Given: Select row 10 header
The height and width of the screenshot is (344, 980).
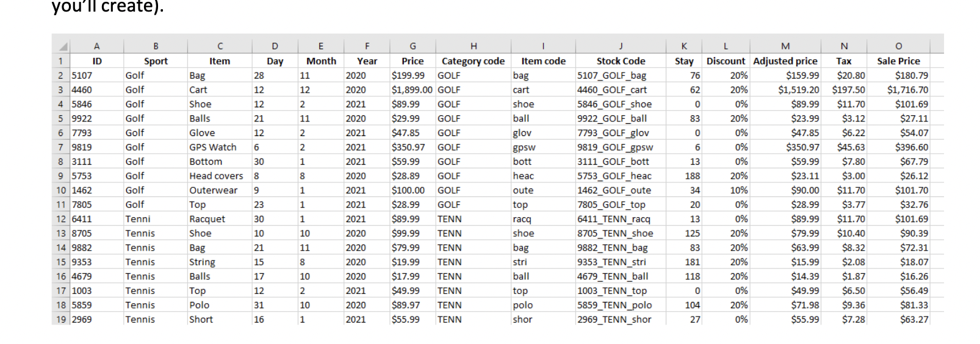Looking at the screenshot, I should 60,190.
